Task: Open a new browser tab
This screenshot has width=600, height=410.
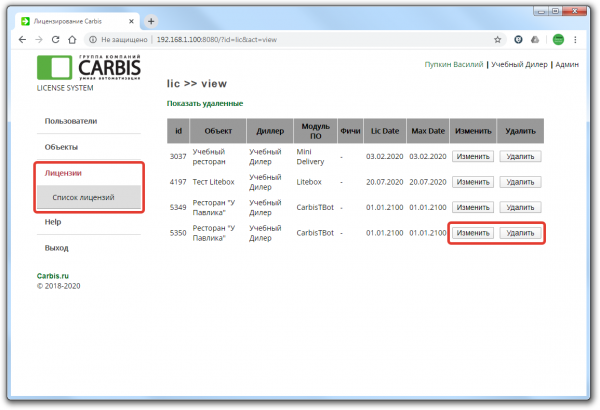Action: pyautogui.click(x=151, y=20)
